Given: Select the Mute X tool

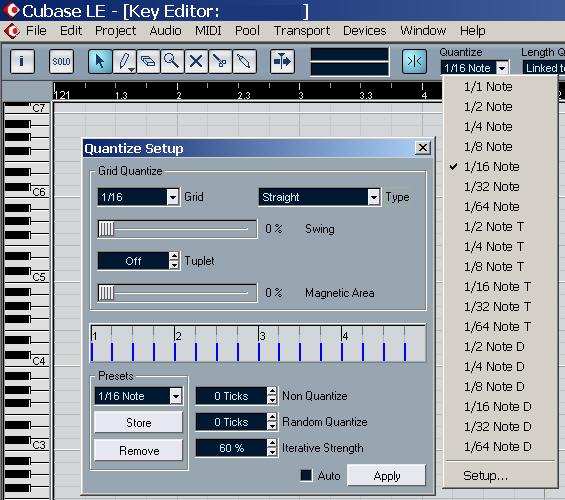Looking at the screenshot, I should coord(196,61).
